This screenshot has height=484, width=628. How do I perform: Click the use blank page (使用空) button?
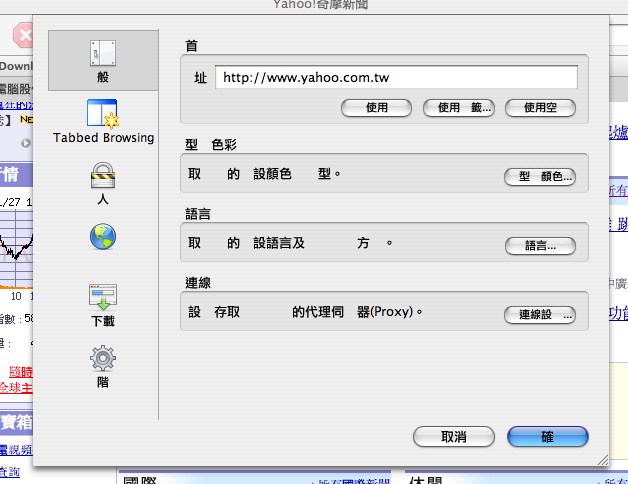point(541,107)
